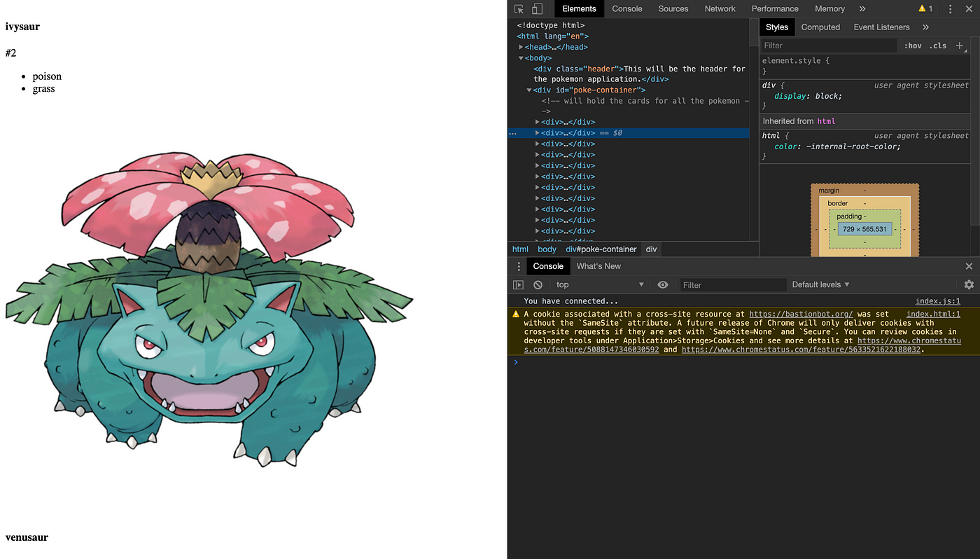The width and height of the screenshot is (980, 559).
Task: Close the DevTools panel
Action: pos(970,9)
